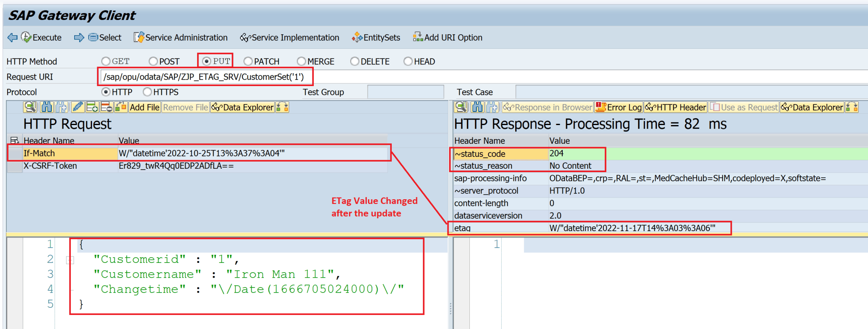868x329 pixels.
Task: Click the delete header row icon
Action: (x=107, y=107)
